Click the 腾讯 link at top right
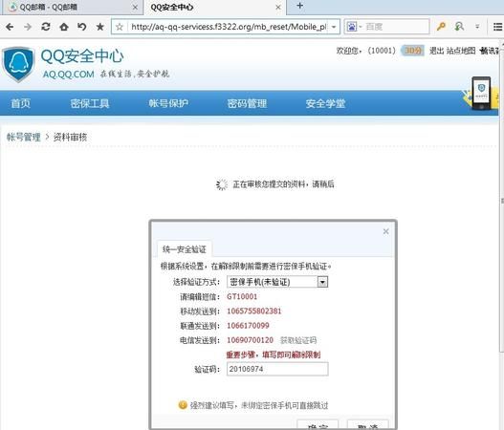 (x=490, y=51)
